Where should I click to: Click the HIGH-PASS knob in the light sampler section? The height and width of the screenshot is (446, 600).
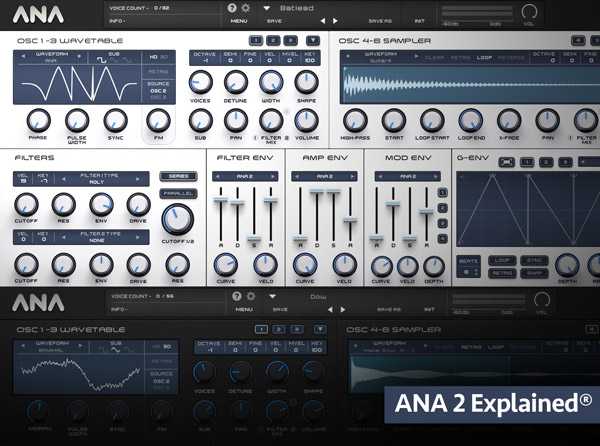[x=355, y=120]
